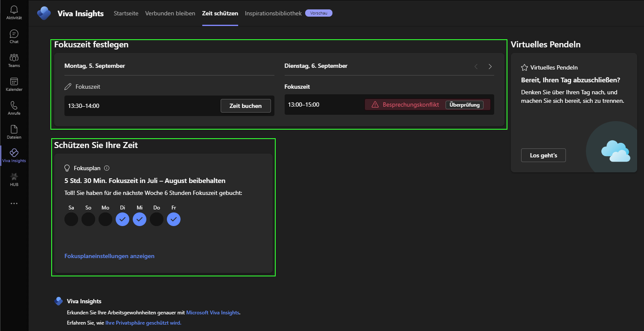Open Dateien in the sidebar
The image size is (644, 331).
coord(14,130)
